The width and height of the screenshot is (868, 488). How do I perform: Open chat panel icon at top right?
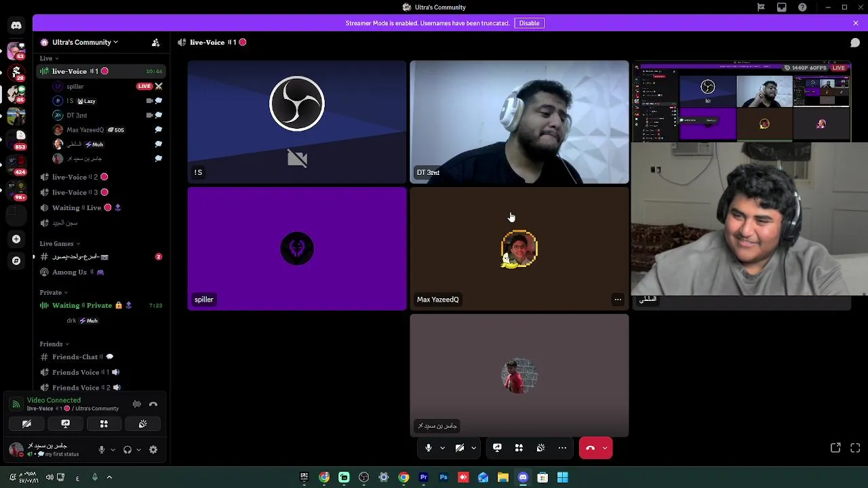pos(855,42)
